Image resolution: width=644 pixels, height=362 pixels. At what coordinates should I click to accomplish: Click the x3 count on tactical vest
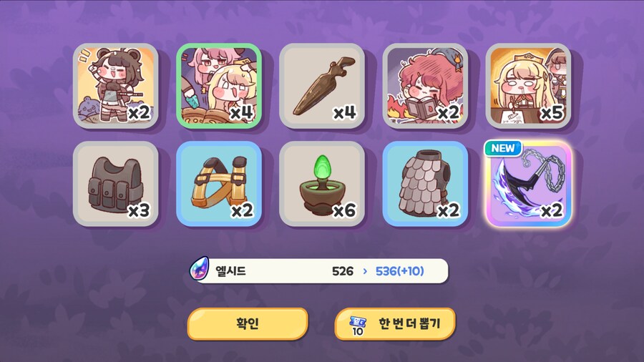click(138, 211)
